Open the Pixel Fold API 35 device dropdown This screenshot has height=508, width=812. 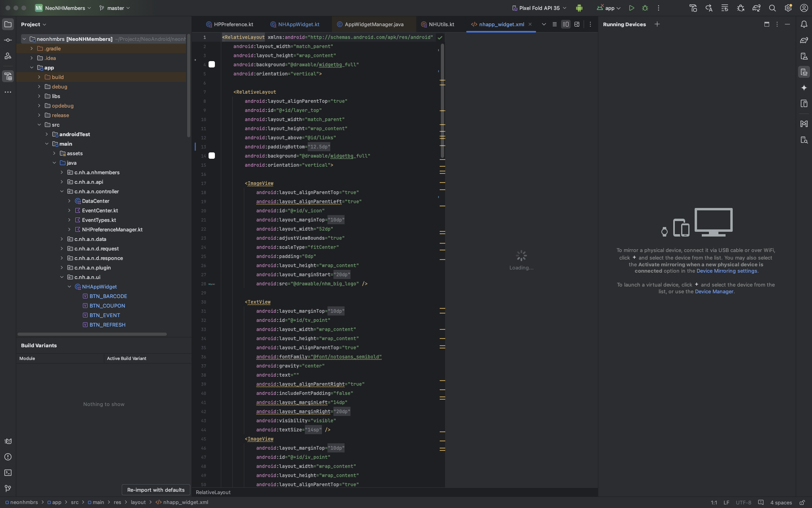[x=539, y=8]
